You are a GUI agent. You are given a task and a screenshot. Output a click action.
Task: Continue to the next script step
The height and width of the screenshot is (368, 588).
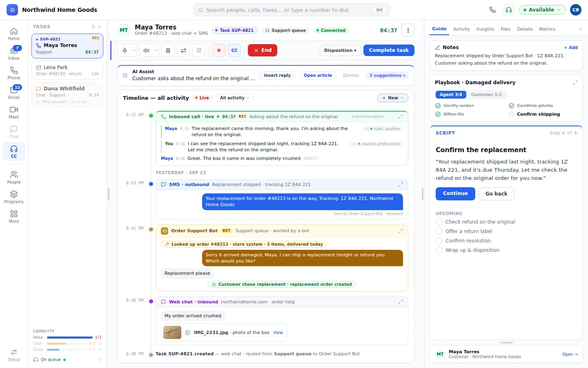[455, 193]
